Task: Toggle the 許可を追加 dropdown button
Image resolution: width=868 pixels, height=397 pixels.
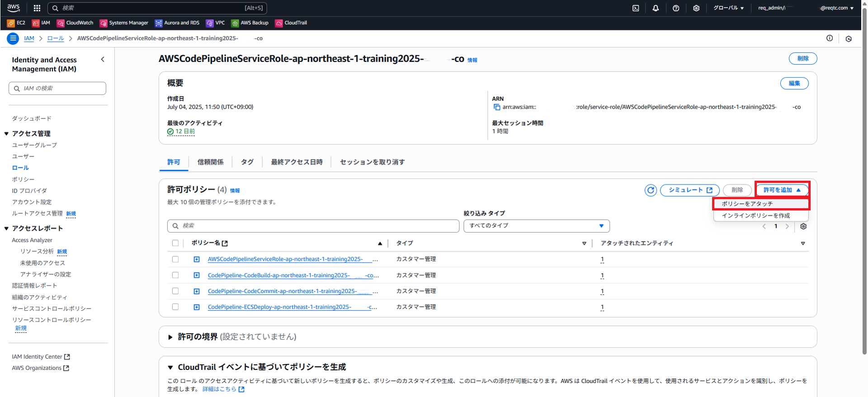Action: pos(782,190)
